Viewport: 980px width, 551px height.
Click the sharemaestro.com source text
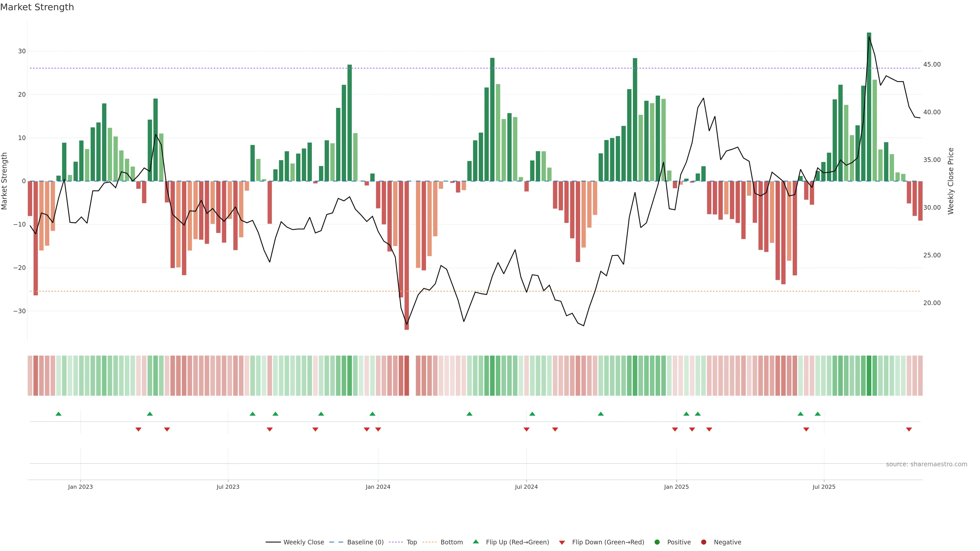[926, 464]
